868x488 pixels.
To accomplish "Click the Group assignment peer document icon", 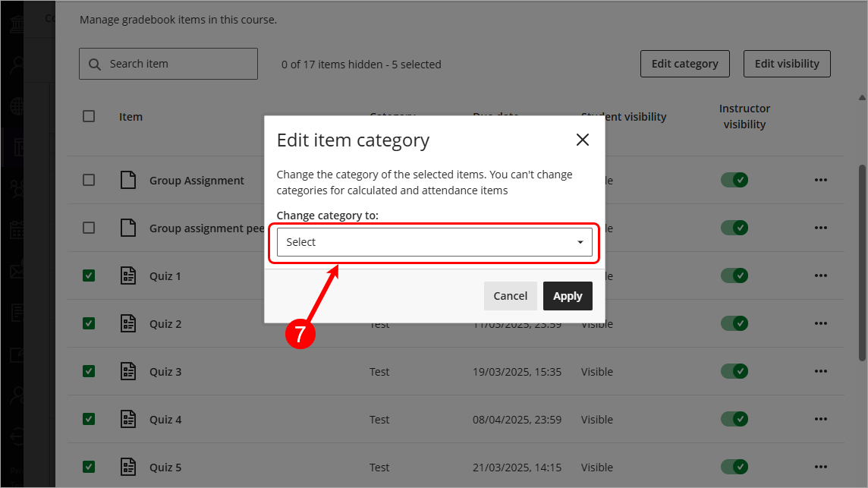I will pos(128,228).
